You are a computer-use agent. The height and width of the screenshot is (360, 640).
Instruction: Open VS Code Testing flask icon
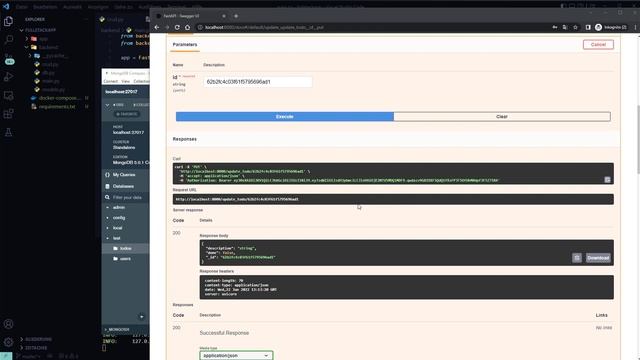(x=8, y=132)
